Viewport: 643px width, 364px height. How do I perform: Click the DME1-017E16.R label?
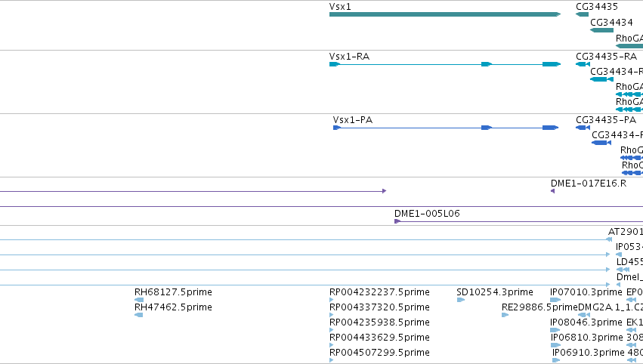tap(589, 184)
